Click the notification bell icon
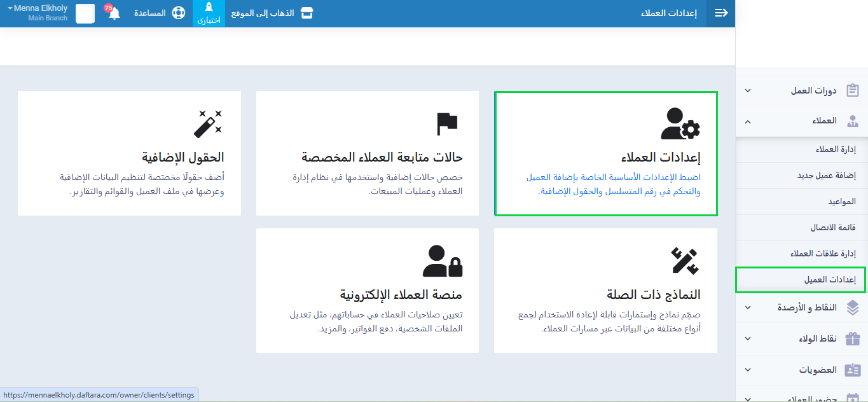 point(114,13)
